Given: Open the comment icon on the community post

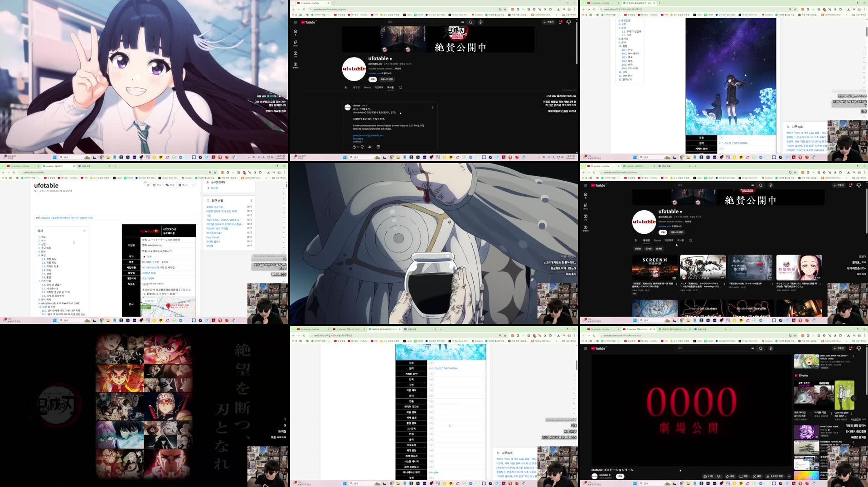Looking at the screenshot, I should (378, 147).
